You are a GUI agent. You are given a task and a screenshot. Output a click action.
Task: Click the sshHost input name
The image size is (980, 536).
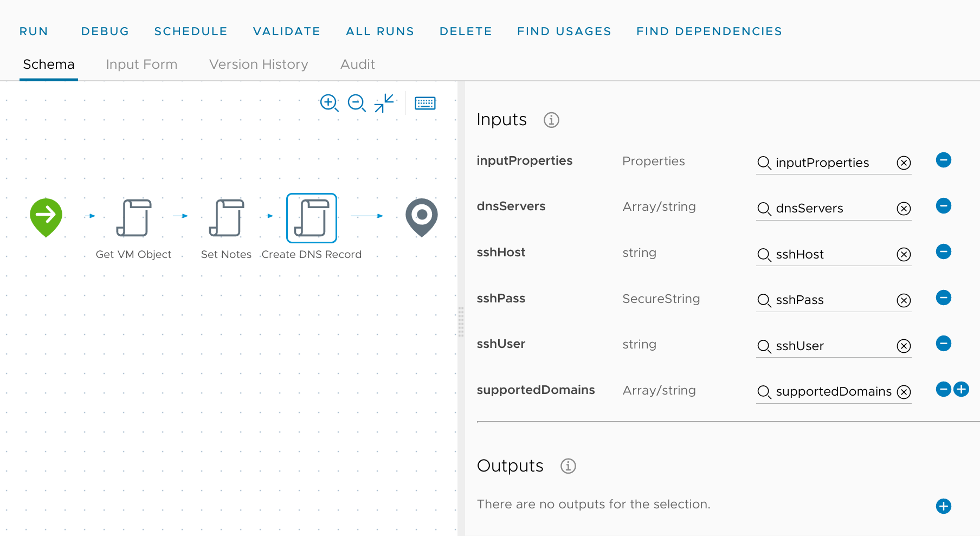click(x=501, y=252)
